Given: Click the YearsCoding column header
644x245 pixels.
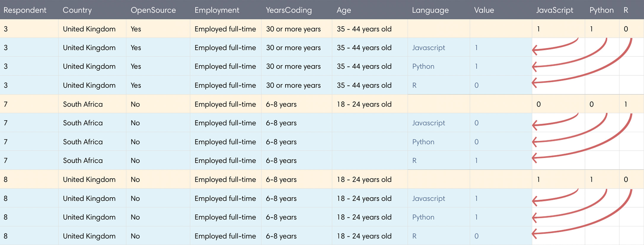Looking at the screenshot, I should tap(289, 10).
